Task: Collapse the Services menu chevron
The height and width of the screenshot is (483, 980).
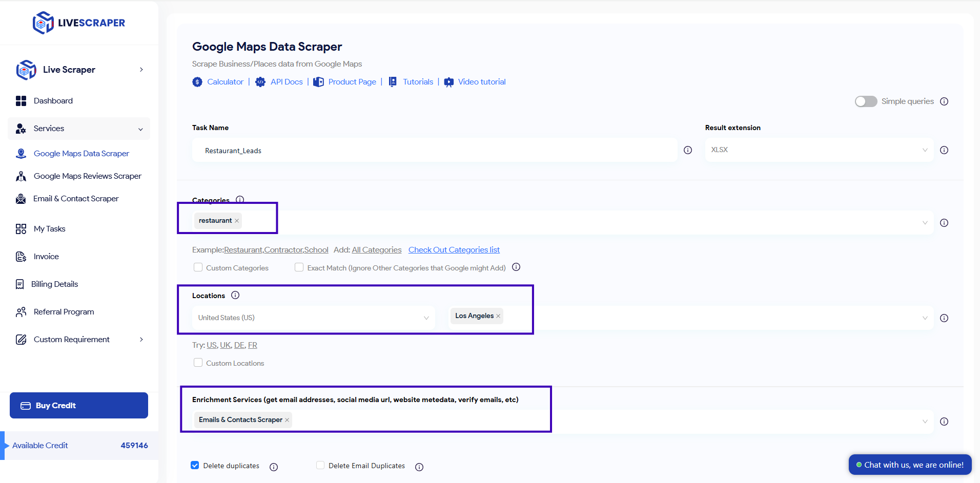Action: tap(140, 130)
